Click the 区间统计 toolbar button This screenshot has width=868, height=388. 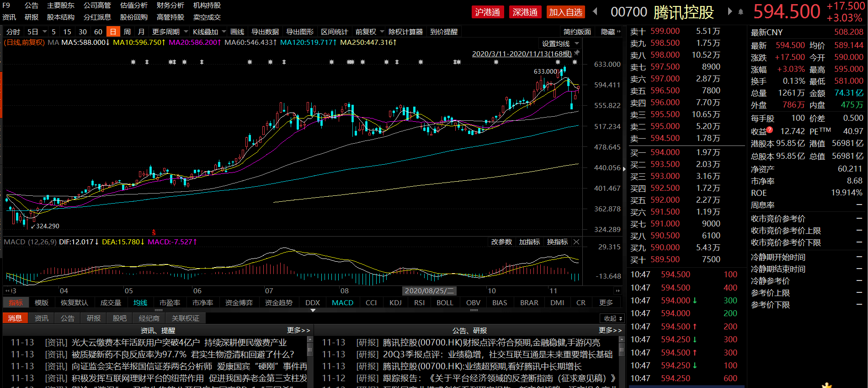click(335, 32)
